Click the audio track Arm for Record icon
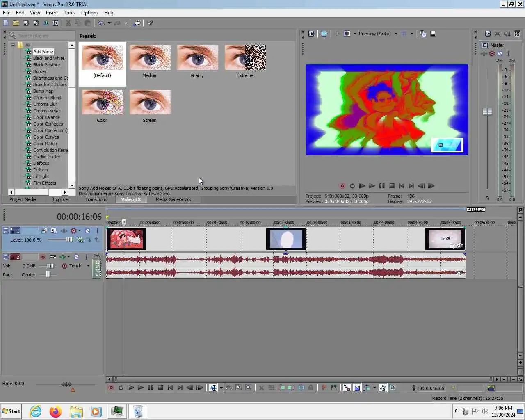 pos(43,257)
